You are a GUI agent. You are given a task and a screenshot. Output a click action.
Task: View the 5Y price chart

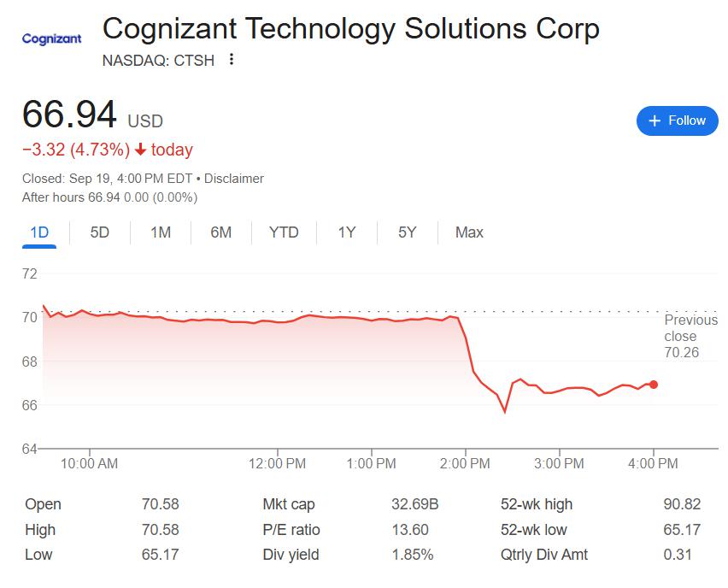[x=407, y=232]
